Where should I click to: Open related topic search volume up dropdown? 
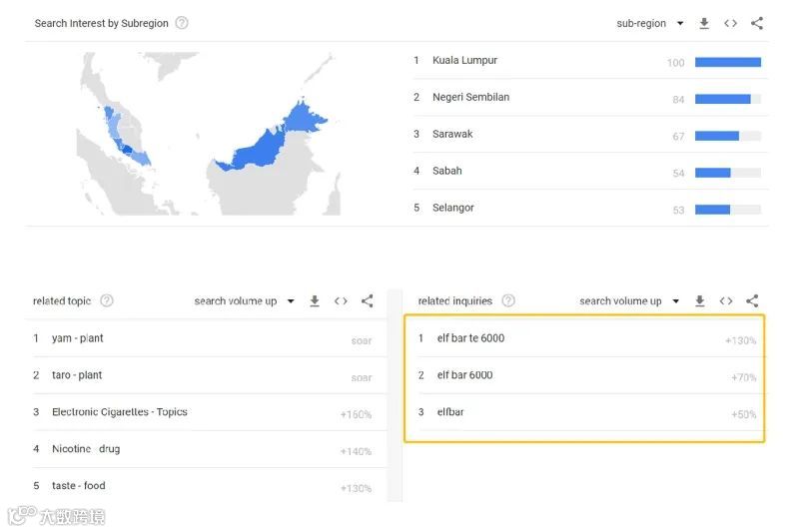click(x=245, y=300)
